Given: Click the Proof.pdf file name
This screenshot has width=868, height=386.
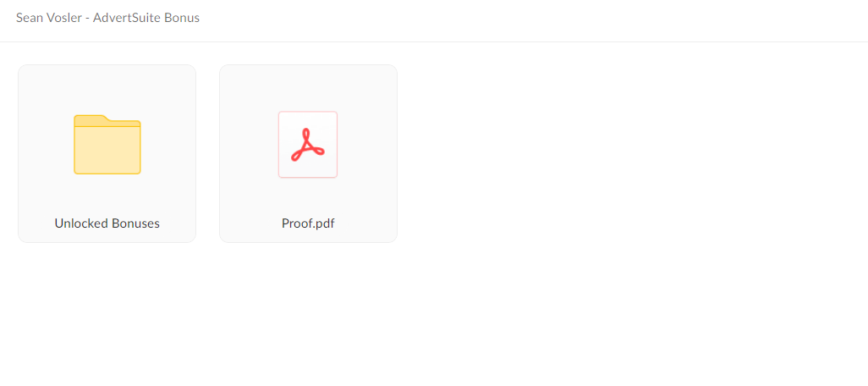Looking at the screenshot, I should [x=308, y=223].
